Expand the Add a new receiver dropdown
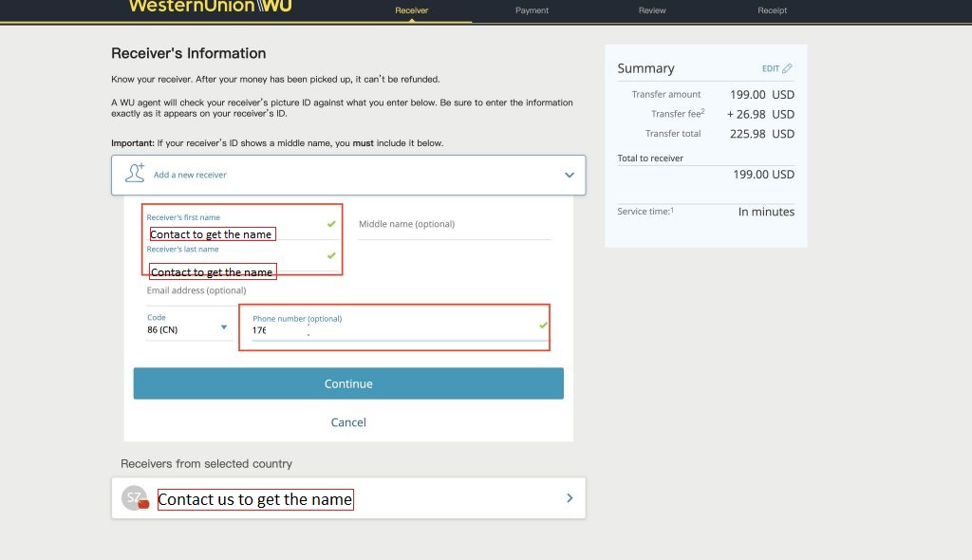The height and width of the screenshot is (560, 972). coord(569,175)
